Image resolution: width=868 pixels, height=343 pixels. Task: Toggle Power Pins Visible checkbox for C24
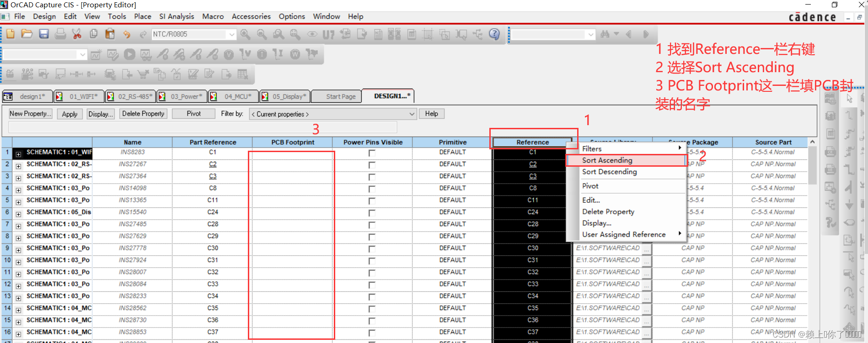click(x=372, y=213)
